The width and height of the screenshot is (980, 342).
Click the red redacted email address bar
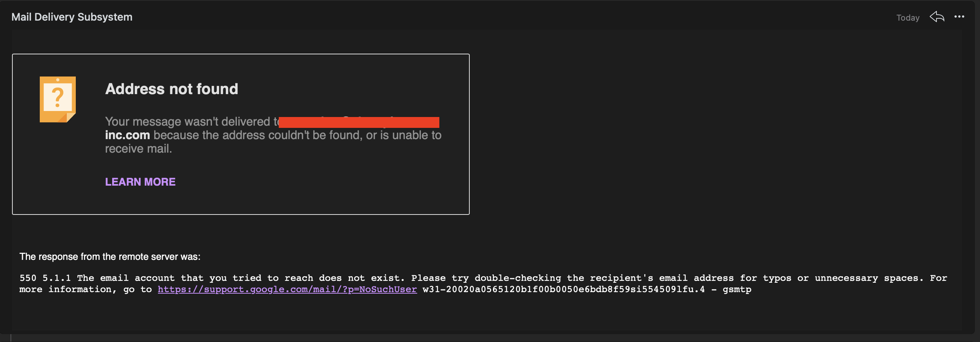pyautogui.click(x=359, y=122)
